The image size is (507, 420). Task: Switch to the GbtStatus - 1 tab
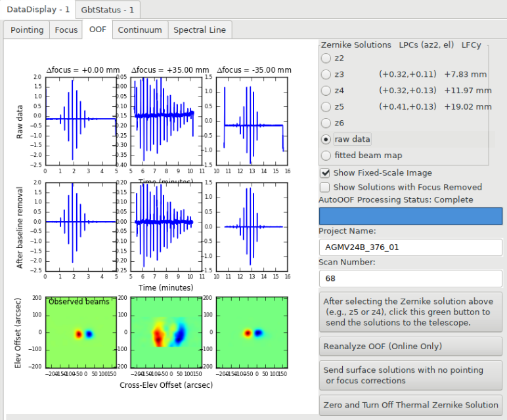coord(107,10)
